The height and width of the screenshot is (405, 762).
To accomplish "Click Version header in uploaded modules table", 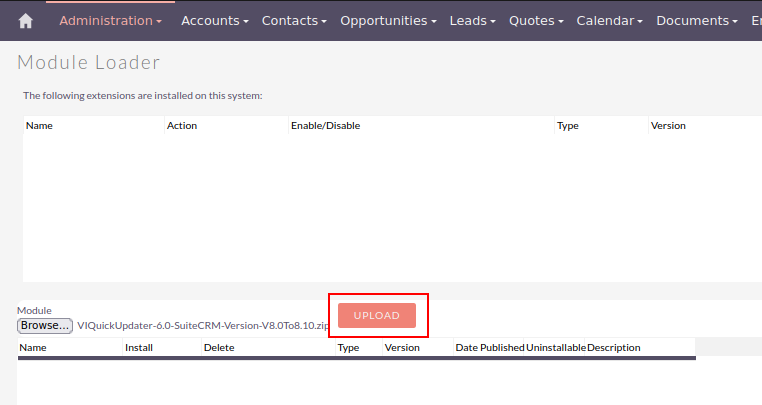I will pos(402,348).
